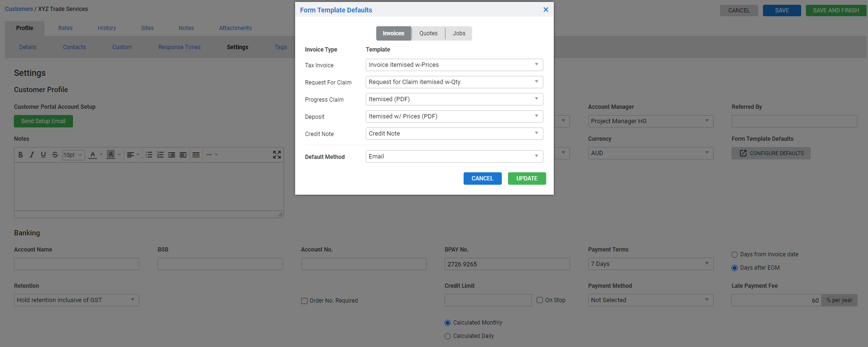Viewport: 868px width, 347px height.
Task: Open the History tab
Action: 107,28
